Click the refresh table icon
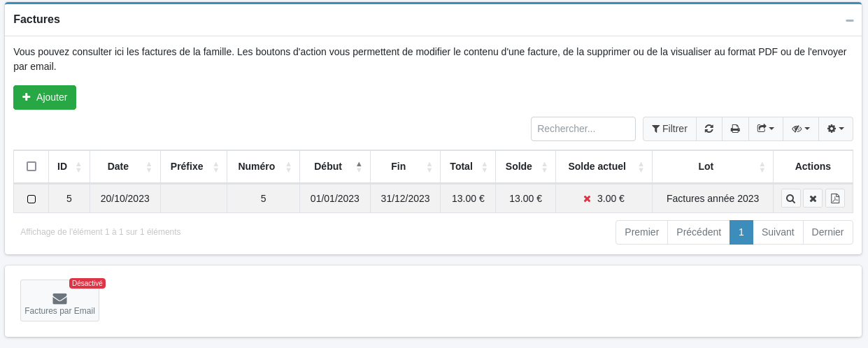 pos(709,129)
